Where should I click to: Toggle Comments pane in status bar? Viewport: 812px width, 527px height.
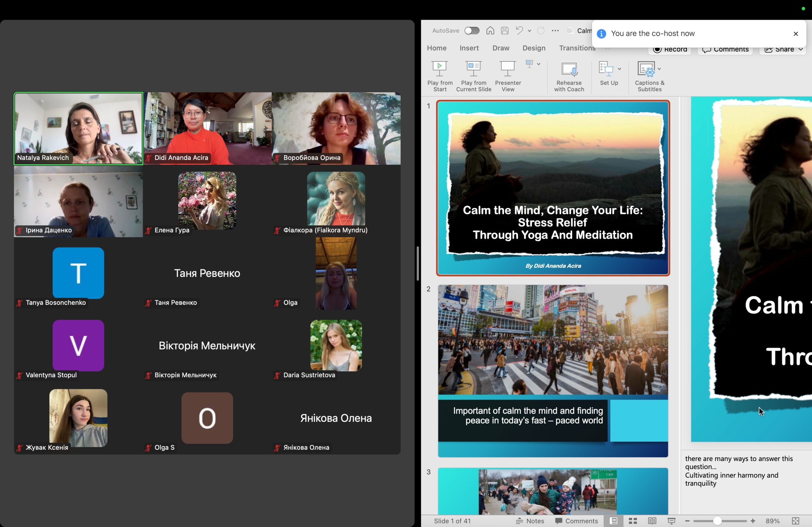(x=576, y=521)
